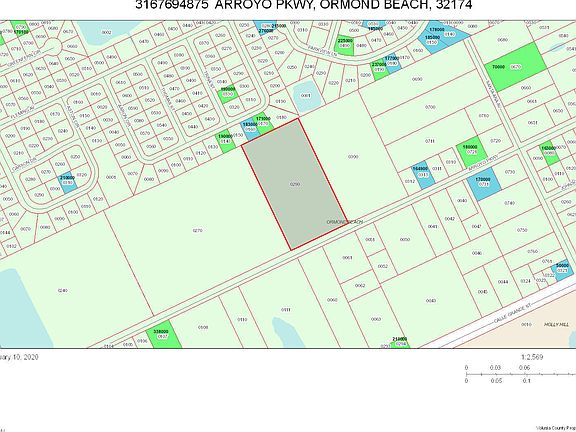Select the large green parcel priced 70000

pyautogui.click(x=516, y=67)
